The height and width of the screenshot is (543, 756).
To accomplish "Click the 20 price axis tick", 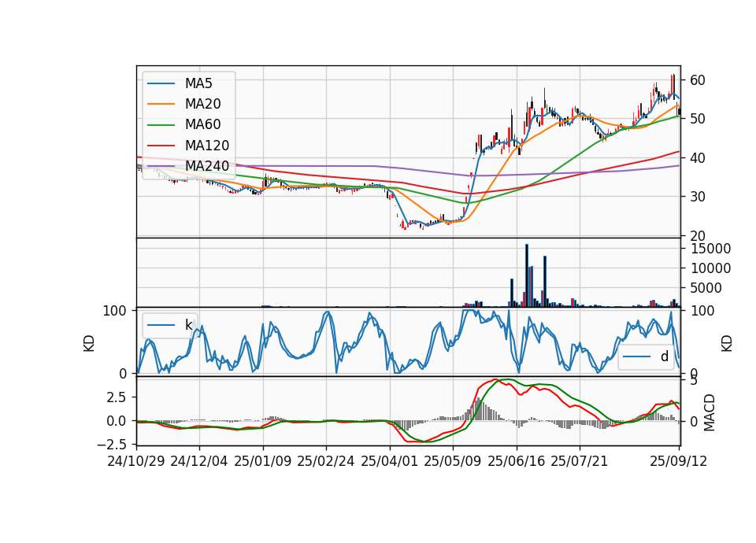I will [x=698, y=236].
